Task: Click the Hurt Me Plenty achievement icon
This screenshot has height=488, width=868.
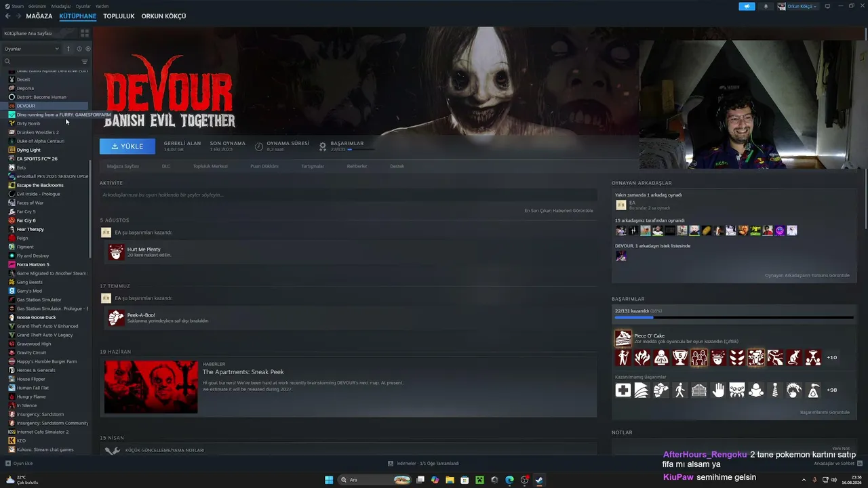Action: (117, 252)
